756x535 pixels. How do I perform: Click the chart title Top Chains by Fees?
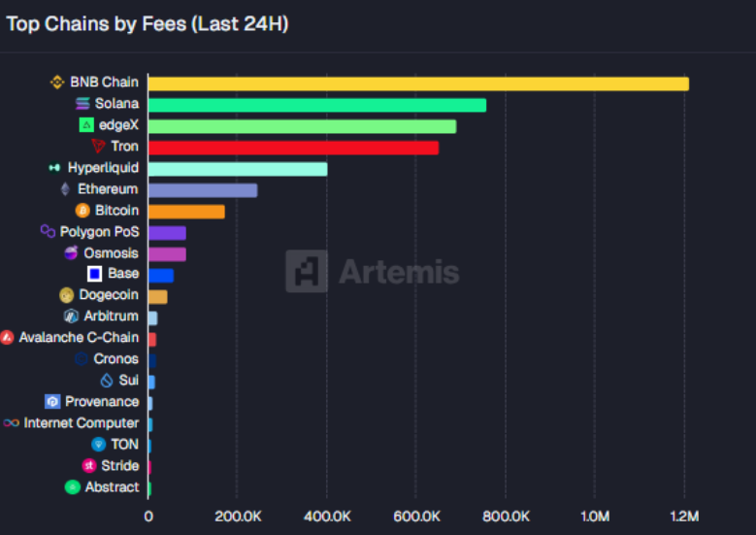[x=148, y=24]
